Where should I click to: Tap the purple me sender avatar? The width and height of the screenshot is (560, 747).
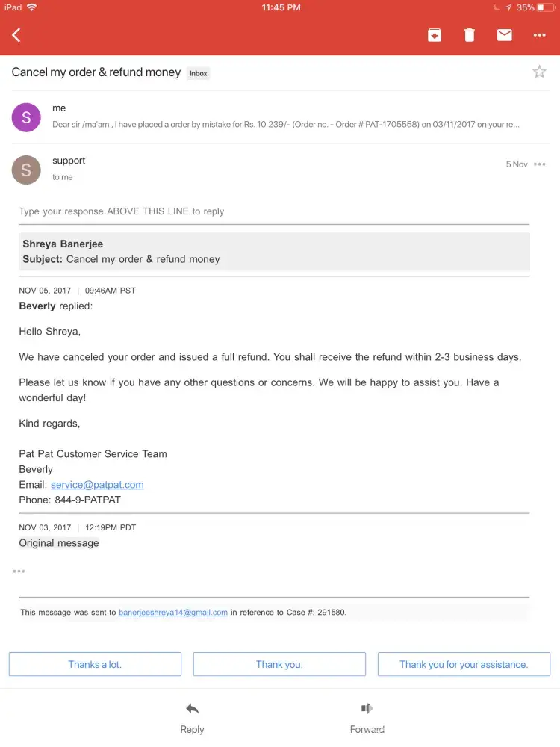26,117
